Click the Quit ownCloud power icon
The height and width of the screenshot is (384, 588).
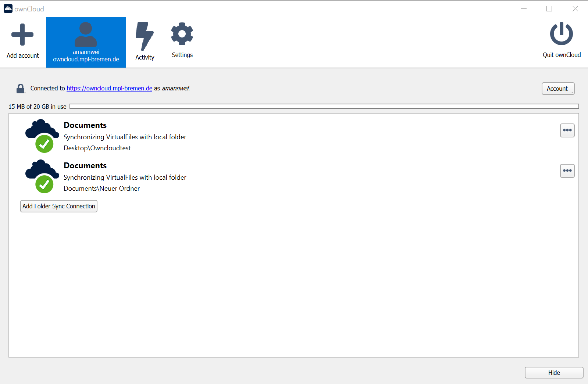coord(562,33)
